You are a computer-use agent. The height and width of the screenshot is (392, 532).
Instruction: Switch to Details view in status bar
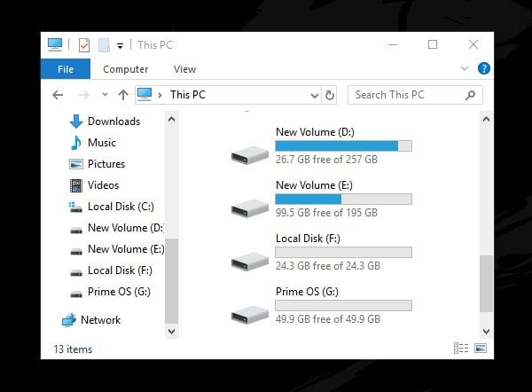click(461, 349)
